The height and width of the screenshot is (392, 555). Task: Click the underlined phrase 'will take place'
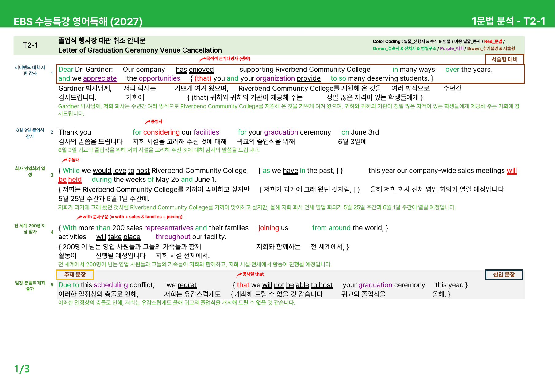point(118,237)
